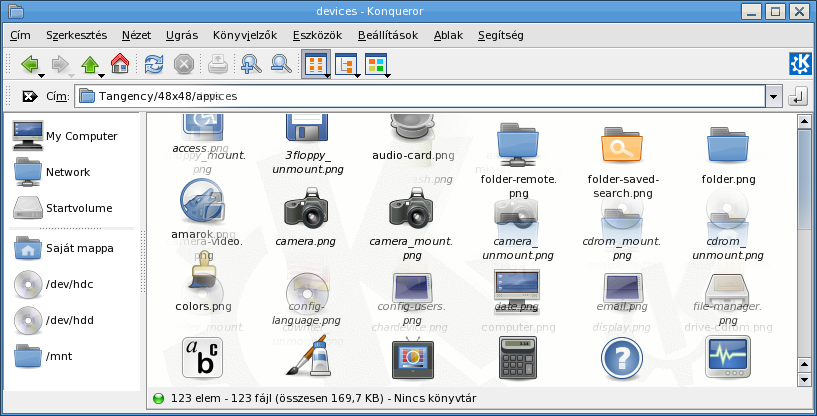Click the print toolbar icon
The width and height of the screenshot is (817, 416).
point(217,64)
